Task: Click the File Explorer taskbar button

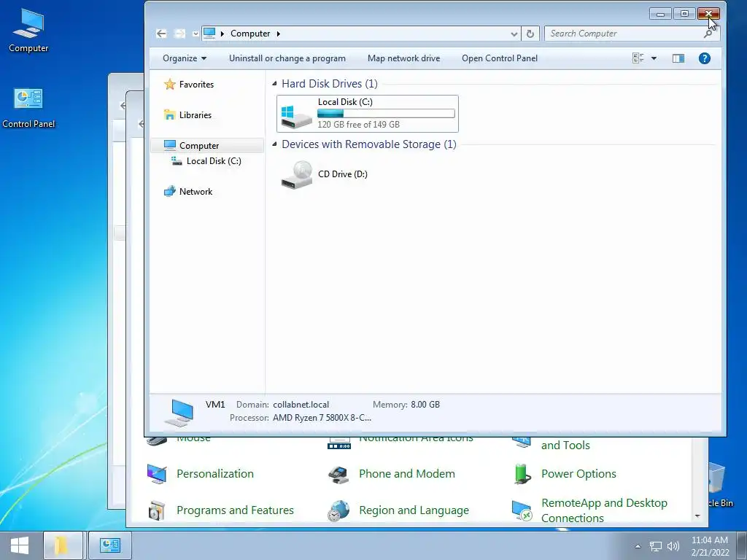Action: click(63, 545)
